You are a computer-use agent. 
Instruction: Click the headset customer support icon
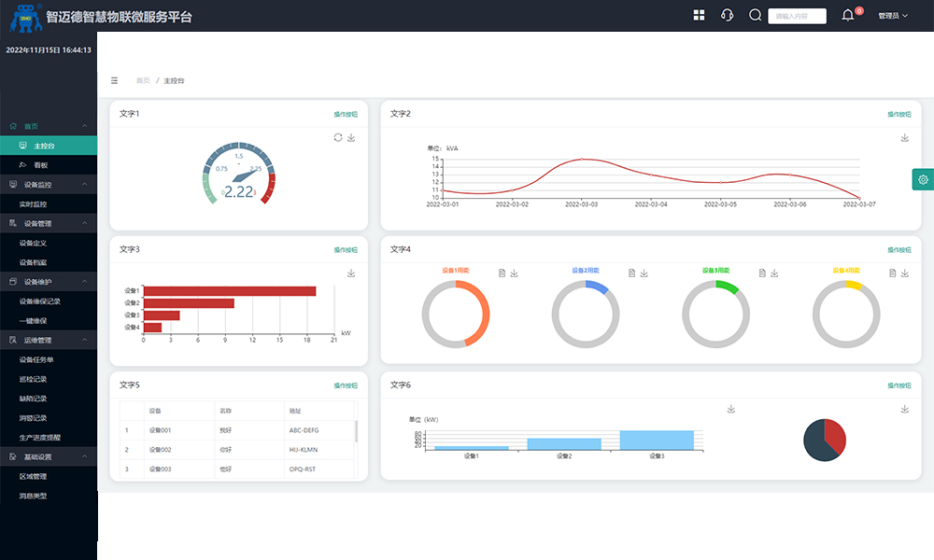pos(727,15)
